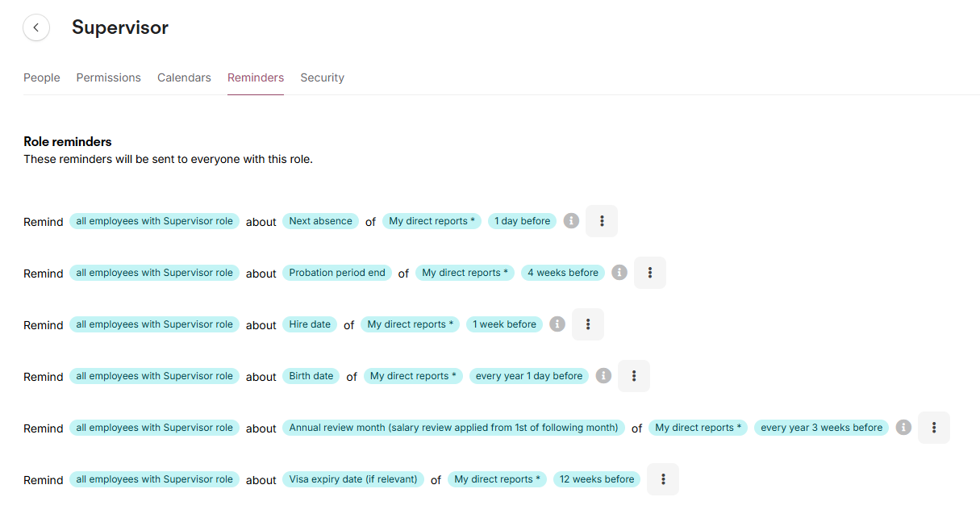This screenshot has width=980, height=514.
Task: Click the Hire date tag
Action: coord(310,324)
